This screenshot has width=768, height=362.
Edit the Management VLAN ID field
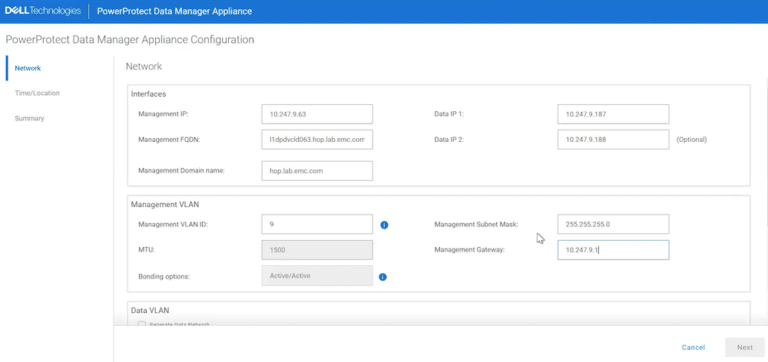pyautogui.click(x=317, y=224)
